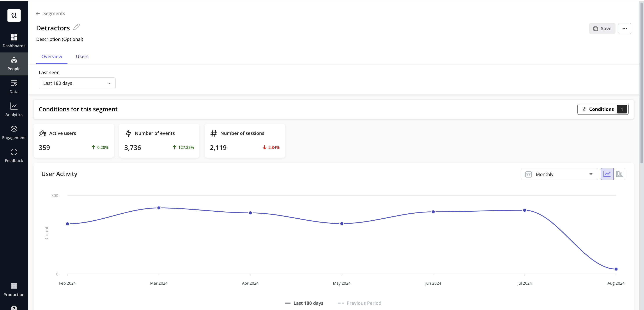Viewport: 644px width, 310px height.
Task: Select the Overview tab
Action: click(x=52, y=56)
